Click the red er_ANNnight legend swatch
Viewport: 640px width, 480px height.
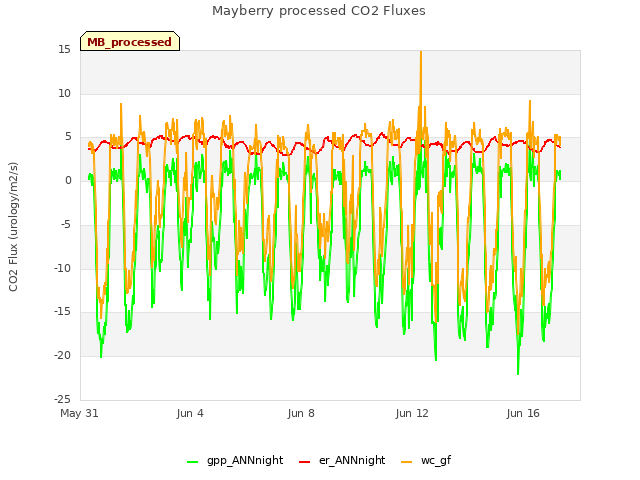coord(304,462)
